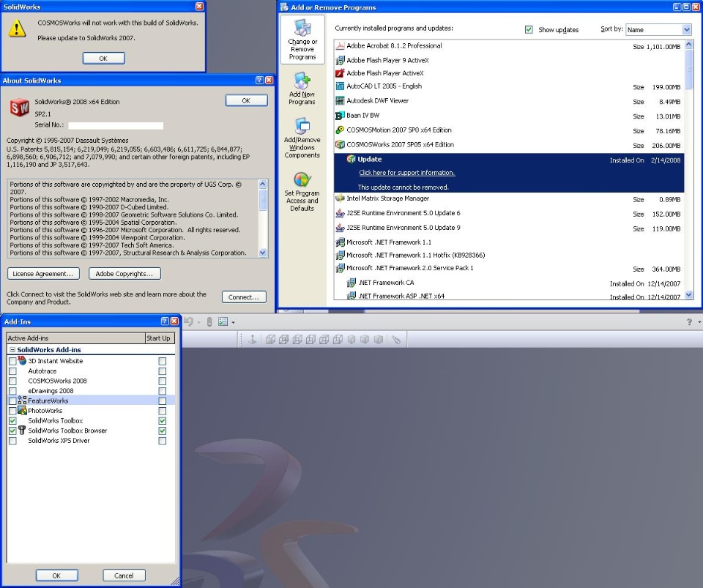
Task: Click OK in Add-Ins dialog
Action: 56,576
